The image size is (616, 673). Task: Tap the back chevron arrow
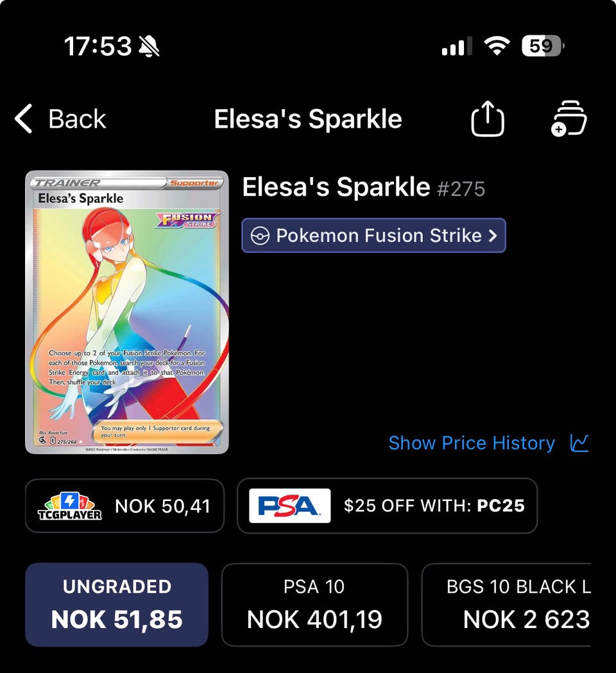24,119
